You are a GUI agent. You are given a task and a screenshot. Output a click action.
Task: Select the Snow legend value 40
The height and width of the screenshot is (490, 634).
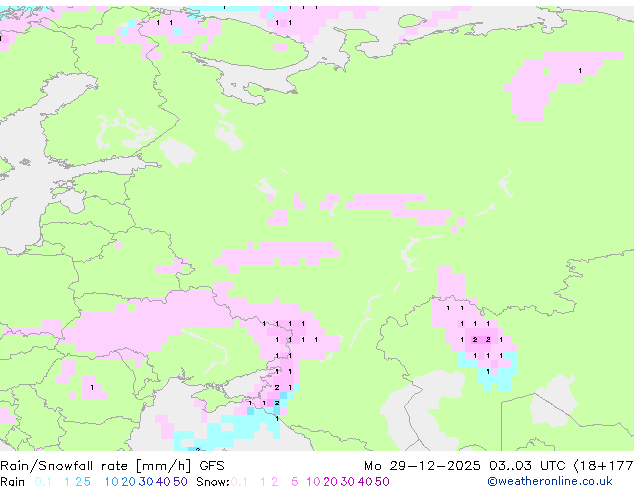(x=365, y=482)
